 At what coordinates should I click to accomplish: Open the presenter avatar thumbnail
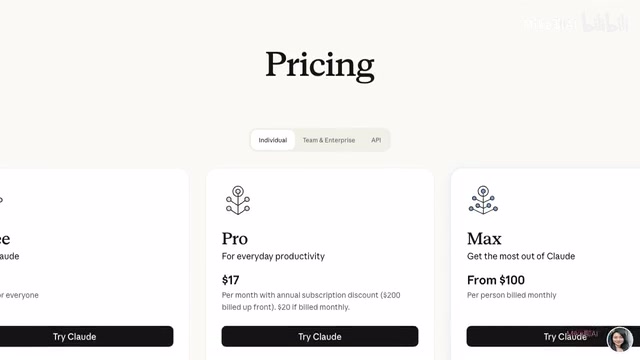[620, 339]
